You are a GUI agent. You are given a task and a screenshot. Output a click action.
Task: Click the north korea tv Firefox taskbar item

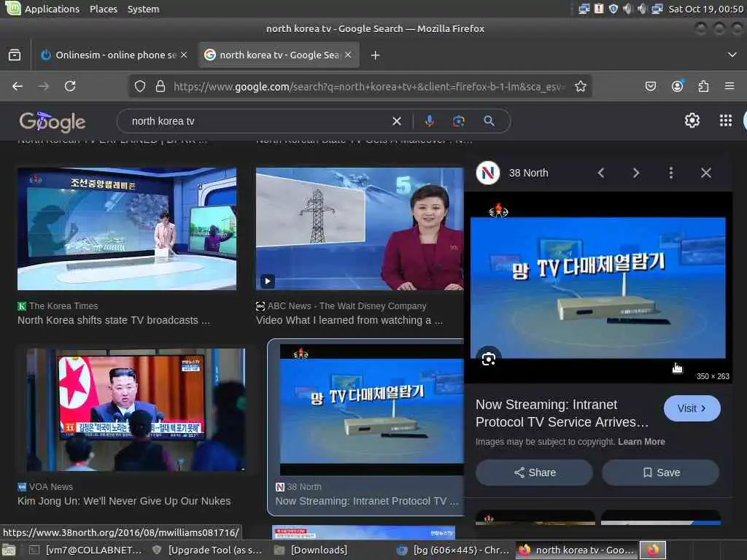(576, 550)
